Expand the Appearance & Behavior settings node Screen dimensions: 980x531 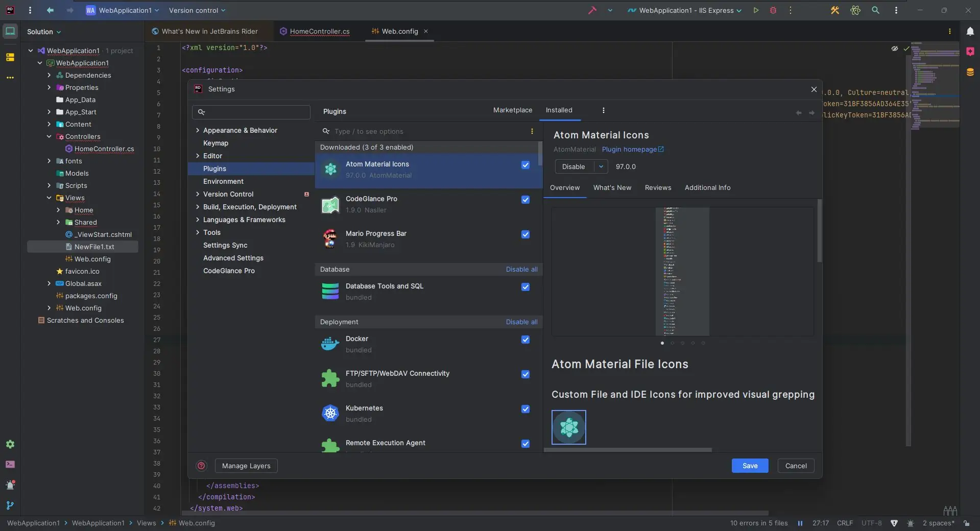(198, 131)
